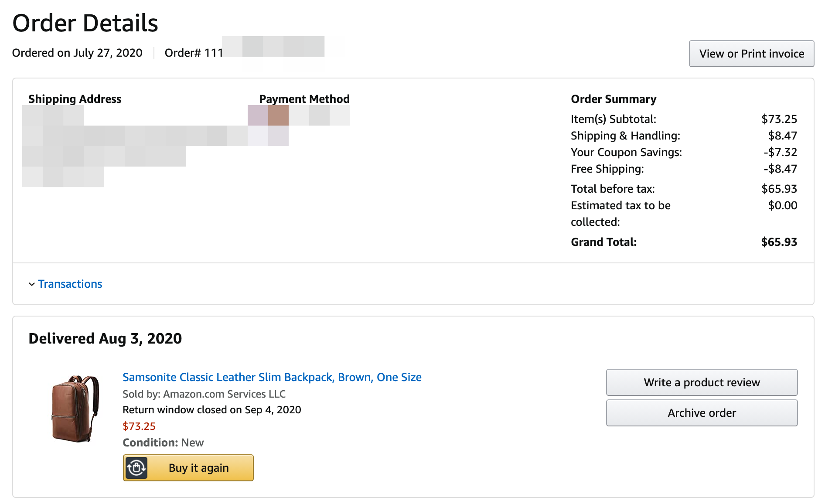Click the Your Coupon Savings amount
This screenshot has width=825, height=504.
780,152
